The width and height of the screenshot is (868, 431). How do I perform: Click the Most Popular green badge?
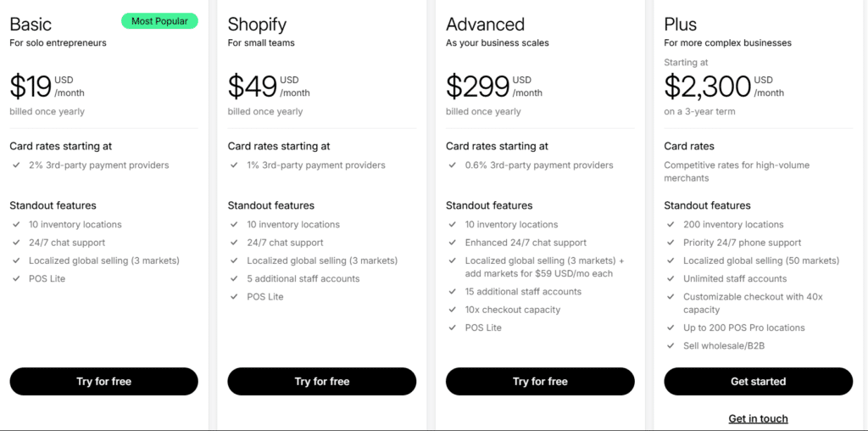[159, 21]
